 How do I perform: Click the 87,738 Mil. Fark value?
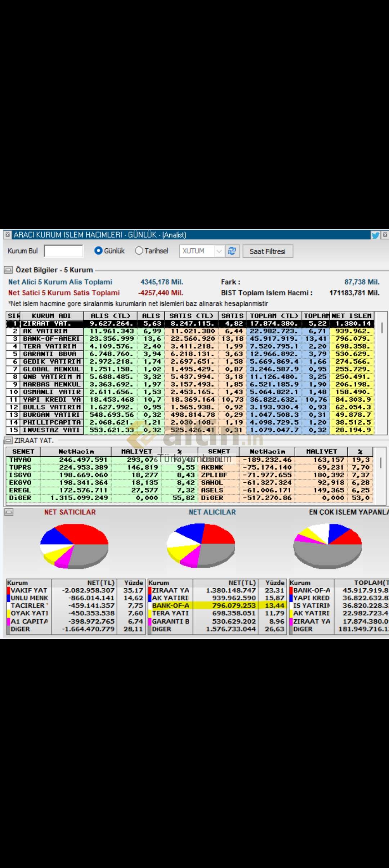click(362, 282)
